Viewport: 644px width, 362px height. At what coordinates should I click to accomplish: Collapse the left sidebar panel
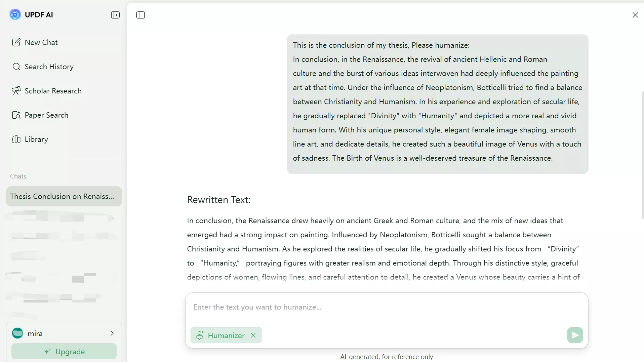115,15
